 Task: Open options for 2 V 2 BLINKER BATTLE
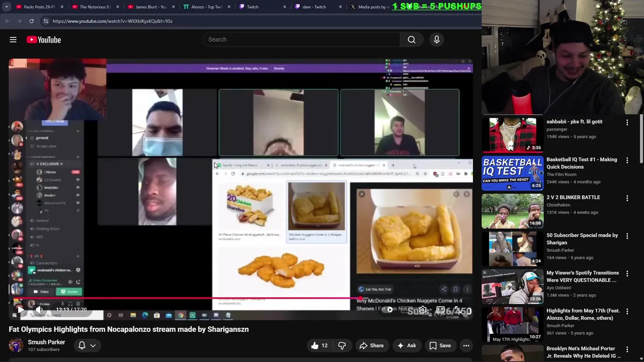(x=627, y=198)
